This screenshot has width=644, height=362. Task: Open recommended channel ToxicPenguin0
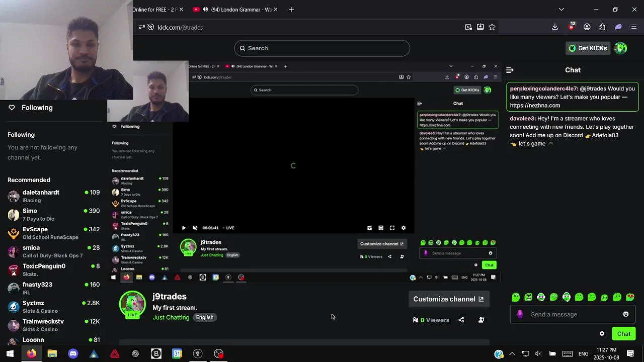pyautogui.click(x=53, y=270)
